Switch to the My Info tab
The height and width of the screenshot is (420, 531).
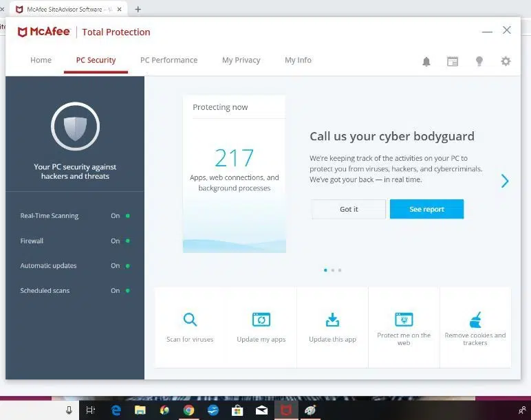point(298,60)
